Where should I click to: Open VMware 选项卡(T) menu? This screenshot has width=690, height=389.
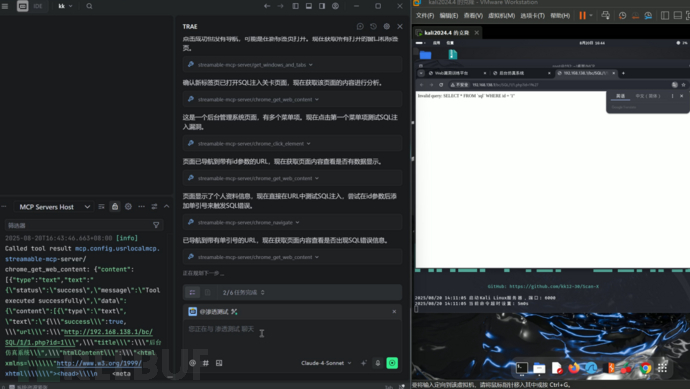pos(532,15)
